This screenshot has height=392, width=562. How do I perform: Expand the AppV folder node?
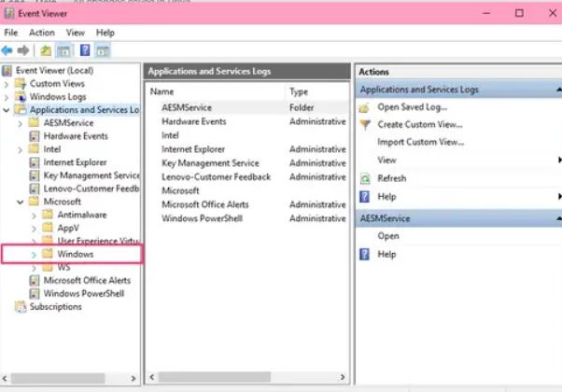(34, 229)
